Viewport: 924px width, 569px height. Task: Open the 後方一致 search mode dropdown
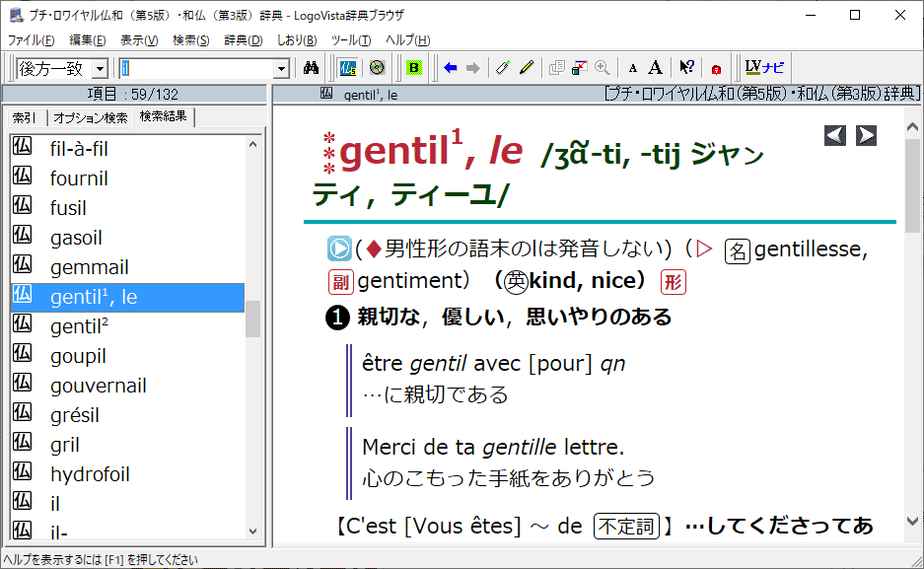[100, 68]
